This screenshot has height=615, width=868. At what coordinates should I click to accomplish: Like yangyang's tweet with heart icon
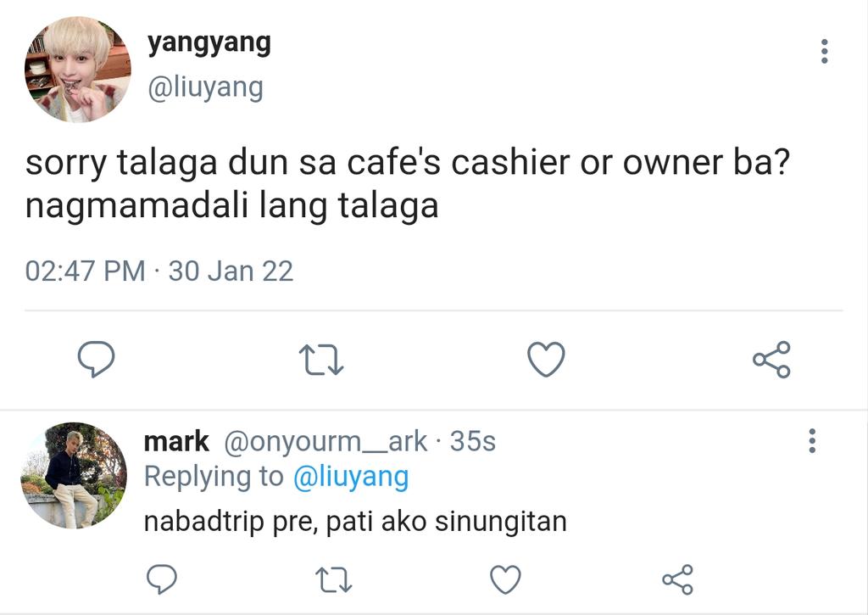pos(546,359)
